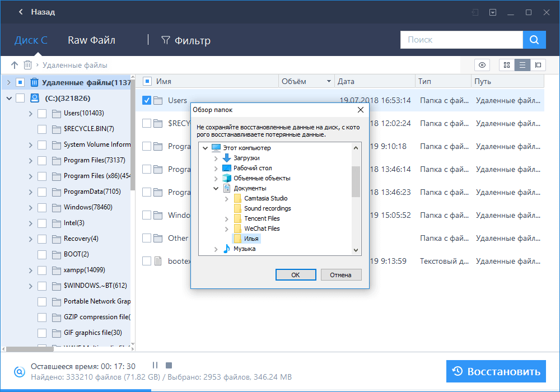
Task: Uncheck the Users folder checkbox in file list
Action: [147, 100]
